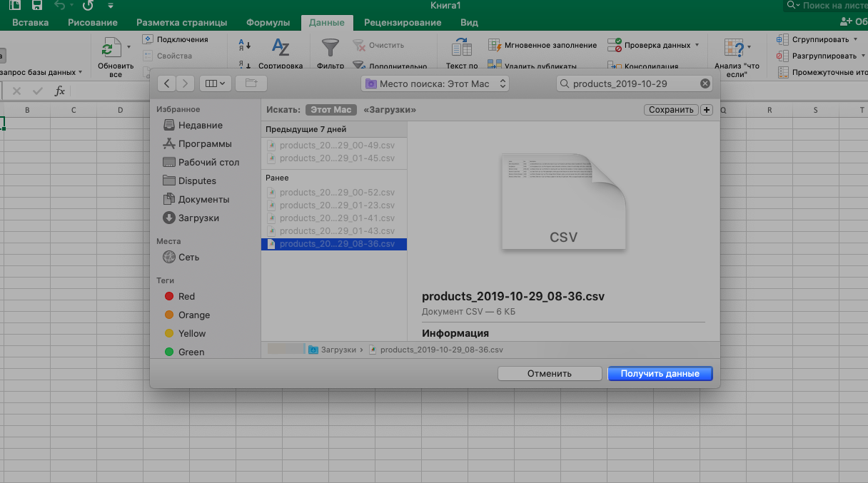Expand the Сгруппировать dropdown arrow

(x=855, y=39)
